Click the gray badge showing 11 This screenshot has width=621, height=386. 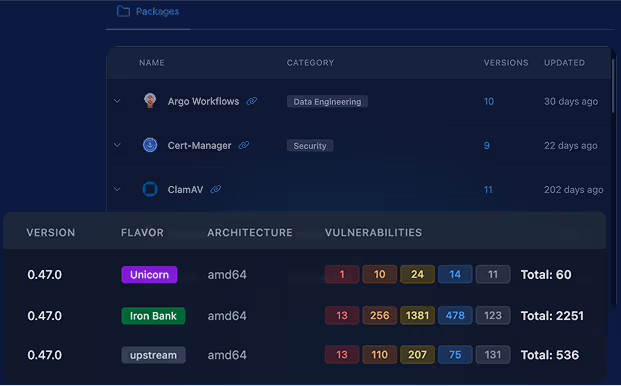(493, 274)
